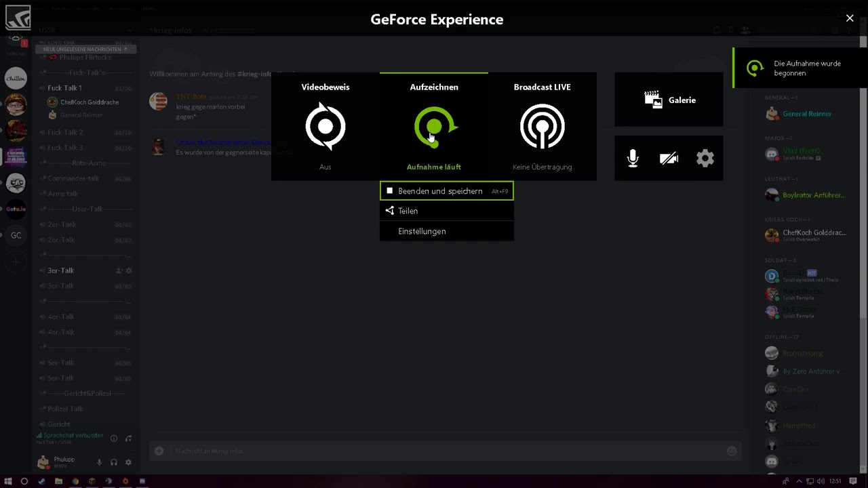
Task: Click invite icon on 3er-Talk channel
Action: 119,270
